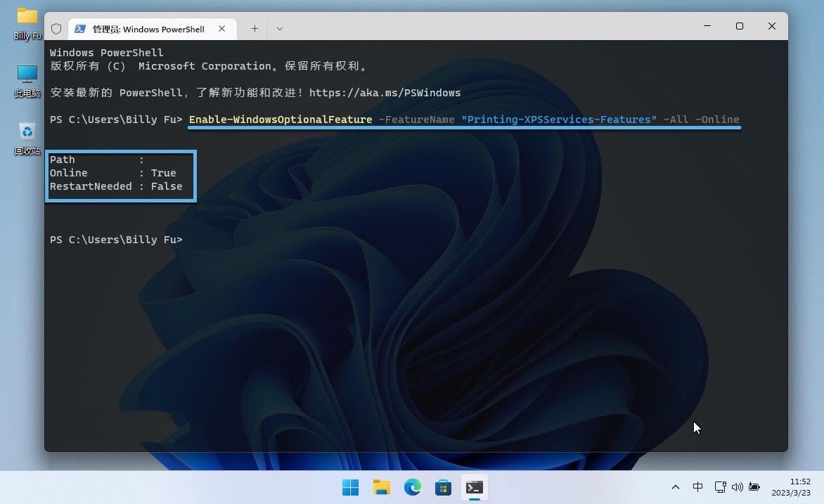The height and width of the screenshot is (504, 824).
Task: Click the battery tray icon
Action: pos(754,487)
